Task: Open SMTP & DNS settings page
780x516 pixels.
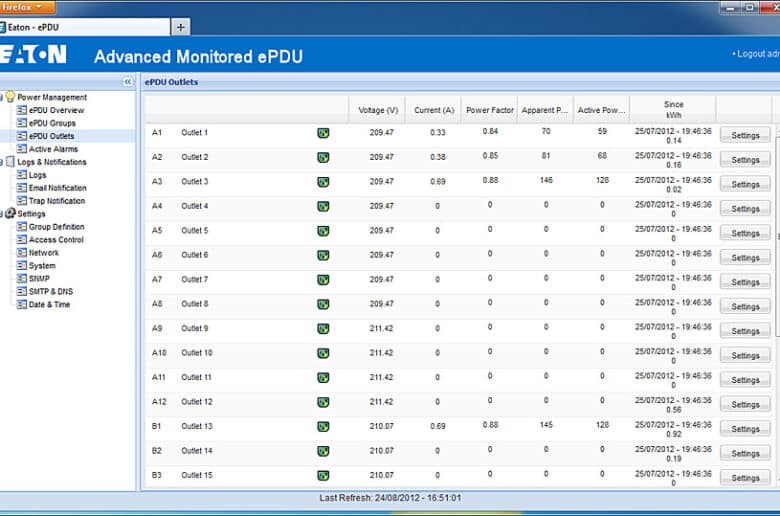Action: [x=51, y=291]
